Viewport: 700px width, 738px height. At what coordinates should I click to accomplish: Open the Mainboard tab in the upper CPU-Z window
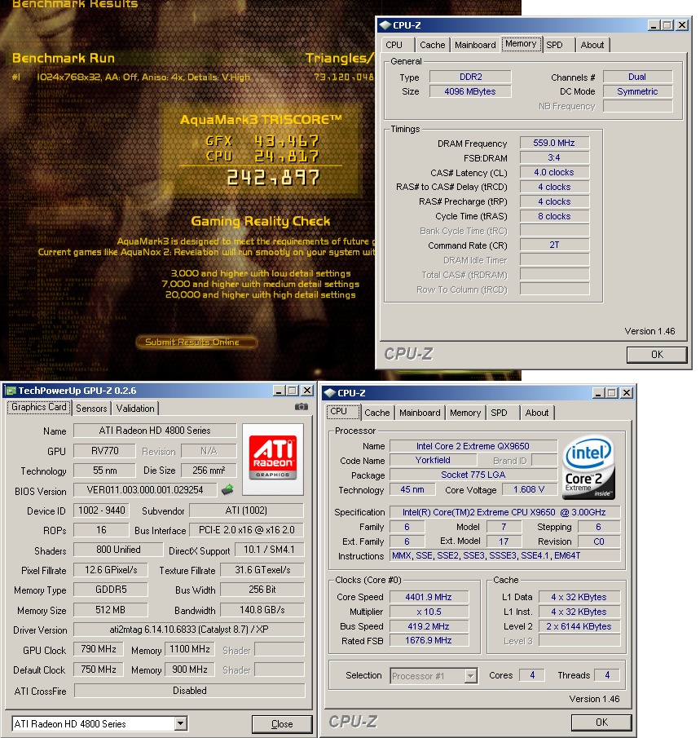pyautogui.click(x=474, y=45)
